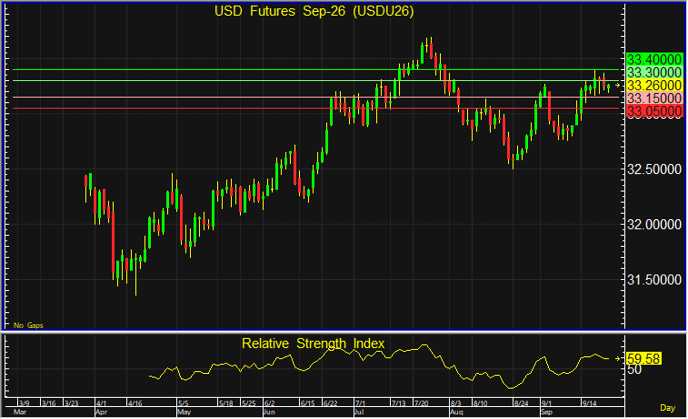
Task: Click the 6/22 date label
Action: (x=330, y=403)
